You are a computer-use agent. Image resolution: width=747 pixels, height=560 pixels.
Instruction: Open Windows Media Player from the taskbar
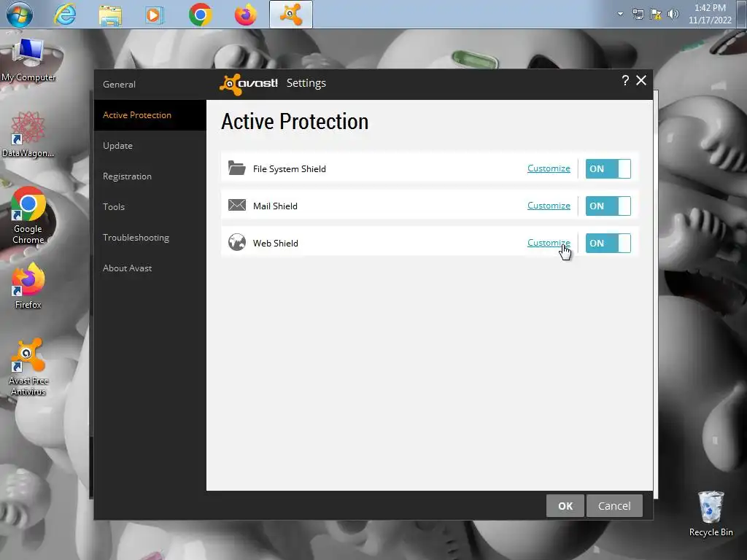154,15
